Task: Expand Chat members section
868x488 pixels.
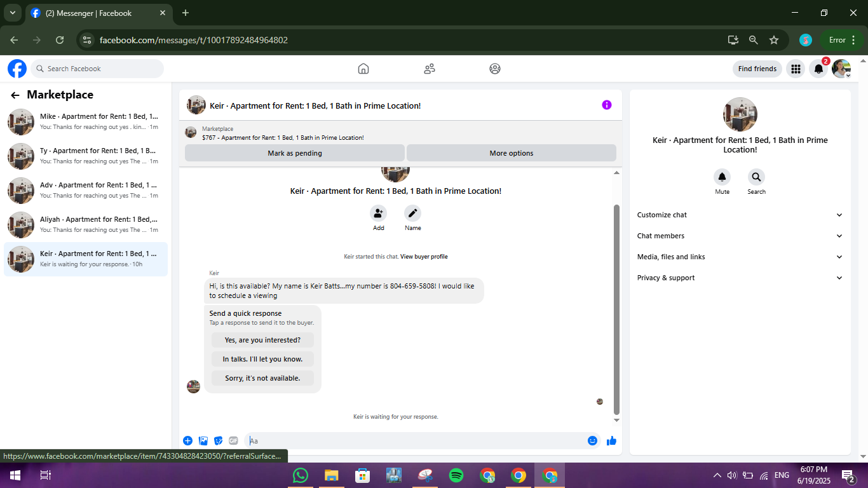Action: coord(740,236)
